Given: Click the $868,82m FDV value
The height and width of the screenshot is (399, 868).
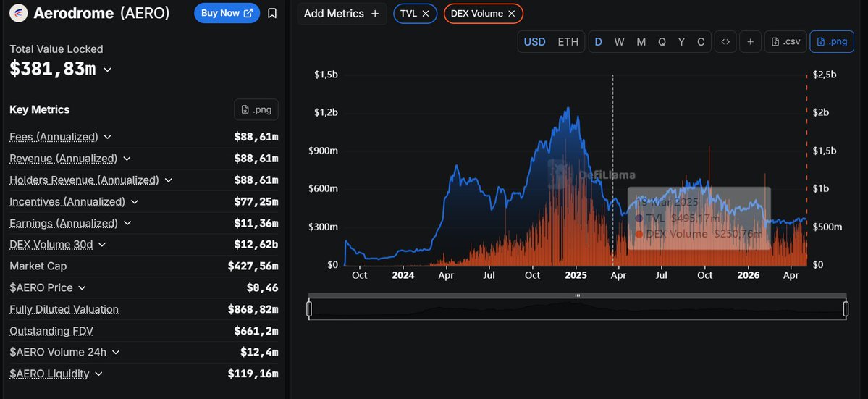Looking at the screenshot, I should pyautogui.click(x=253, y=309).
